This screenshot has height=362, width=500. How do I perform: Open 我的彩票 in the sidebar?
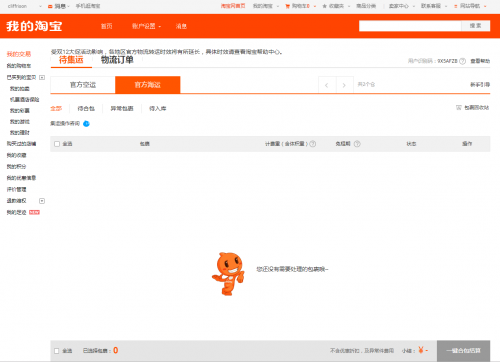coord(20,110)
